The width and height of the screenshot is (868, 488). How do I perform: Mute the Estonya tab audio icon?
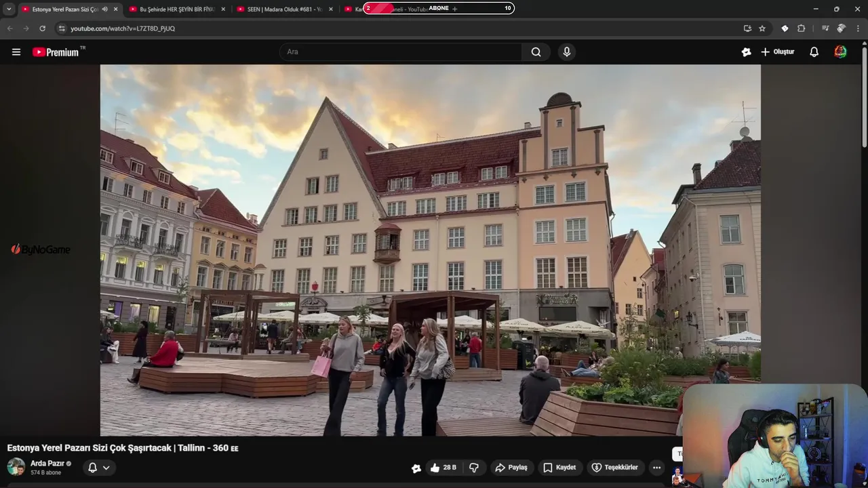(x=105, y=9)
